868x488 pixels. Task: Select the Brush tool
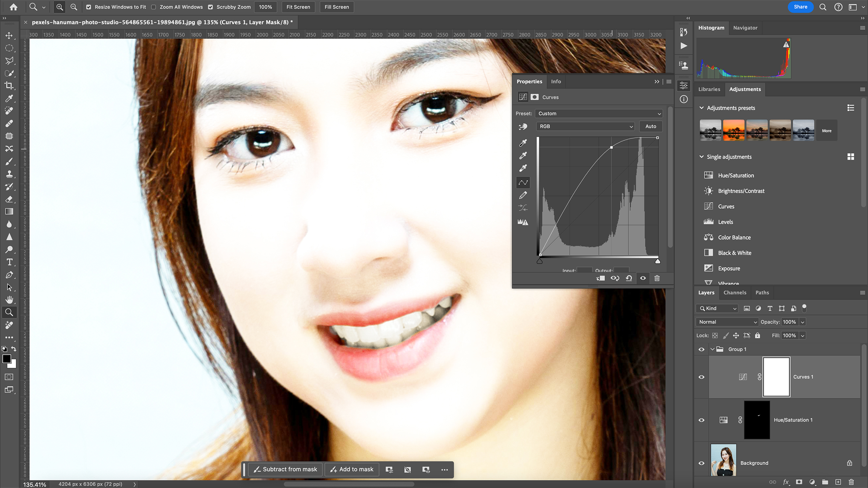[x=9, y=162]
